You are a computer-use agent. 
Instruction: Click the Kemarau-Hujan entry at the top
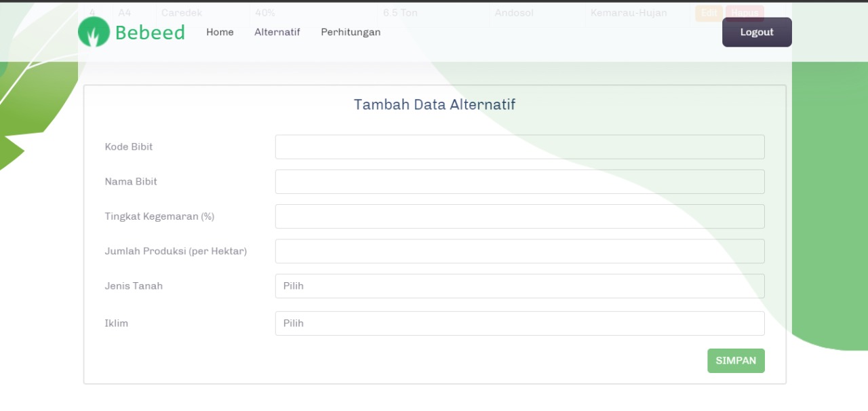(628, 12)
